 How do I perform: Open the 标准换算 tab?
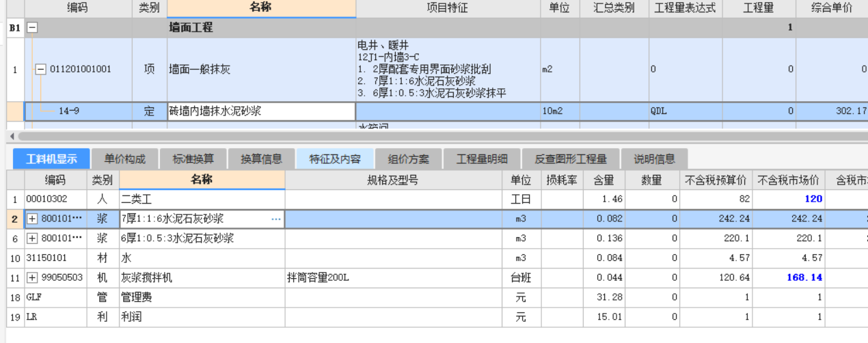(193, 159)
